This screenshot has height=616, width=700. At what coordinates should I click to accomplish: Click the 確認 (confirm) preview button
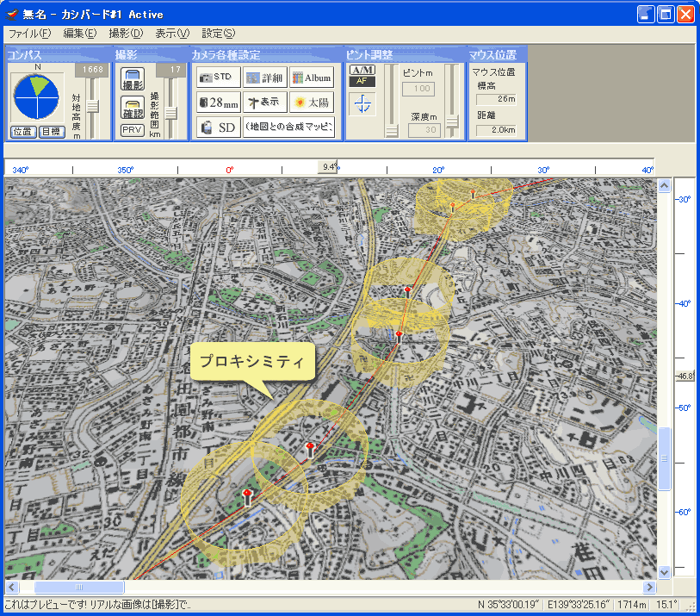pyautogui.click(x=133, y=108)
